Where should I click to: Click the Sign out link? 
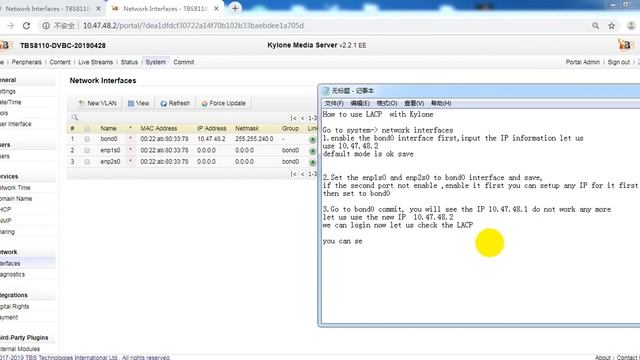[619, 62]
